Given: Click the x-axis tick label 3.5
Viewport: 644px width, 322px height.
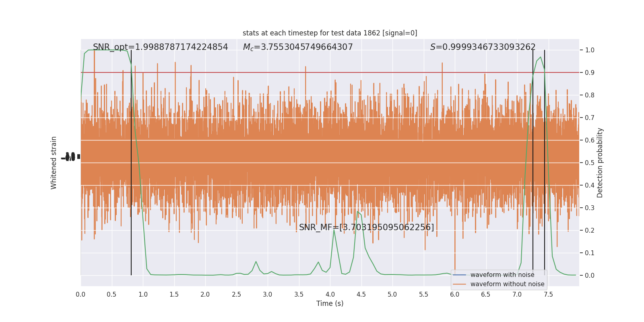Looking at the screenshot, I should click(x=299, y=294).
